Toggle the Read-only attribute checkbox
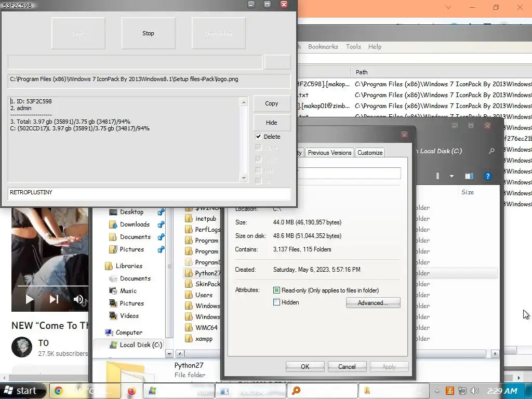 pyautogui.click(x=276, y=290)
